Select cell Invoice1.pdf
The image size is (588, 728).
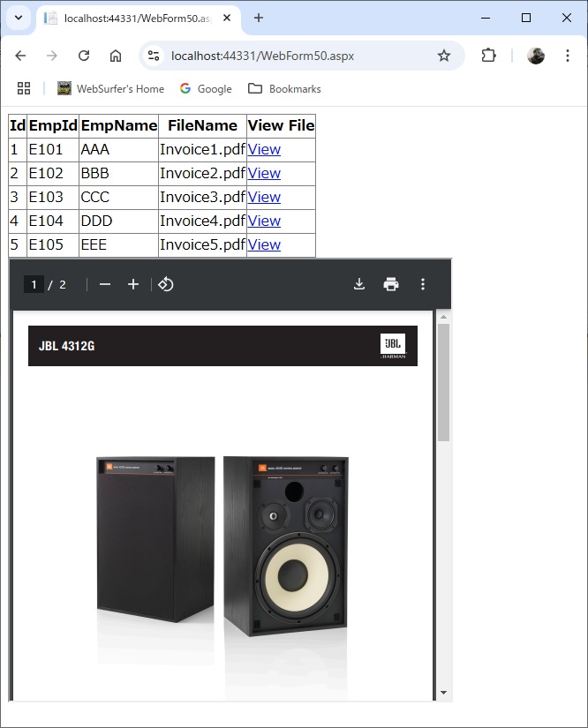202,149
